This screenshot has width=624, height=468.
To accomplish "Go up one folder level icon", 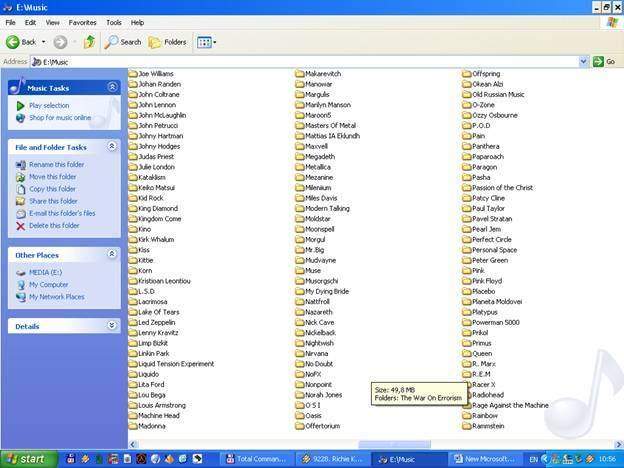I will click(x=90, y=42).
